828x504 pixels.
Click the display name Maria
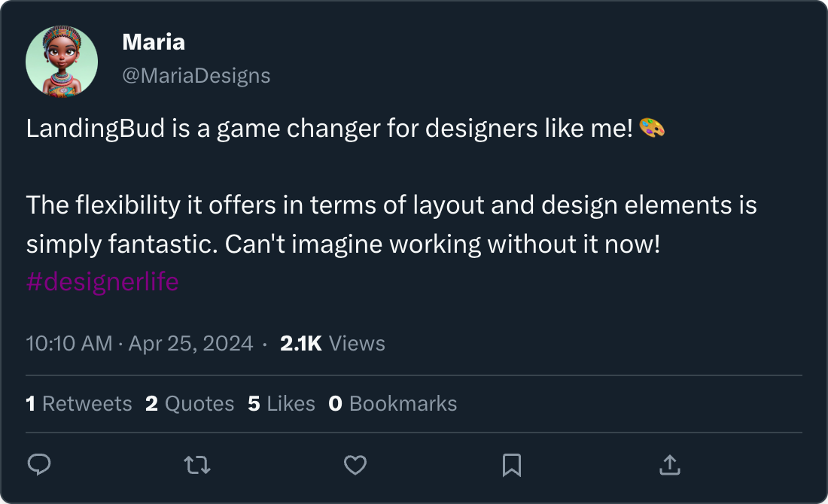[x=154, y=42]
